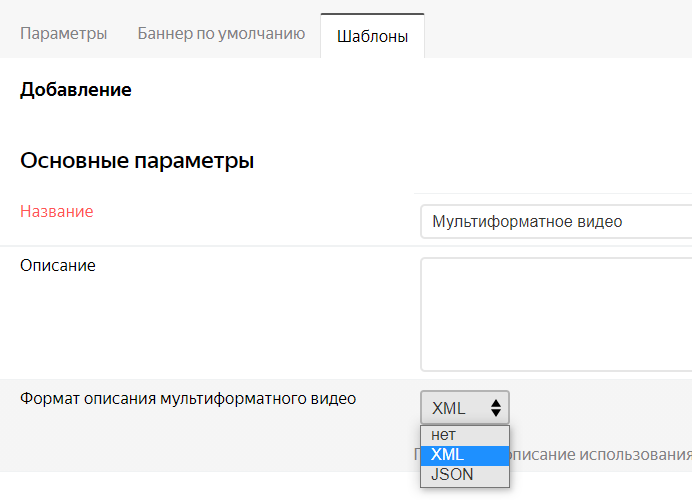Click the up-down arrow icon on format selector
Screen dimensions: 692x500
click(x=495, y=408)
